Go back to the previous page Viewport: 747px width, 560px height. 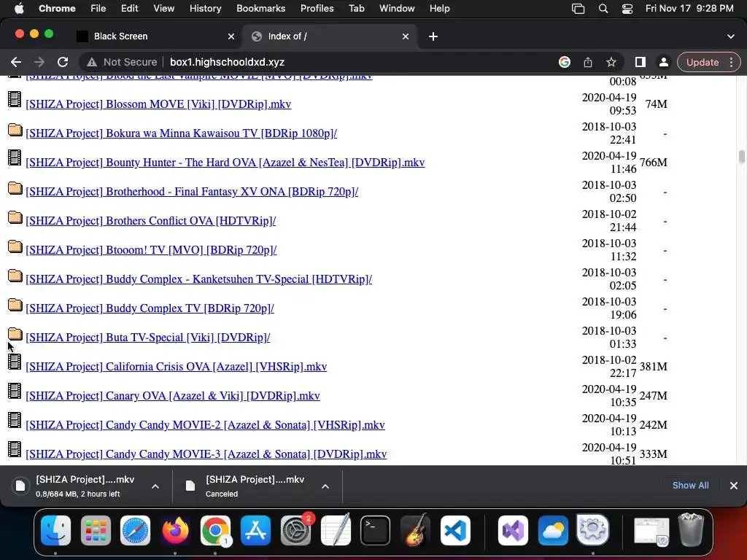[16, 62]
